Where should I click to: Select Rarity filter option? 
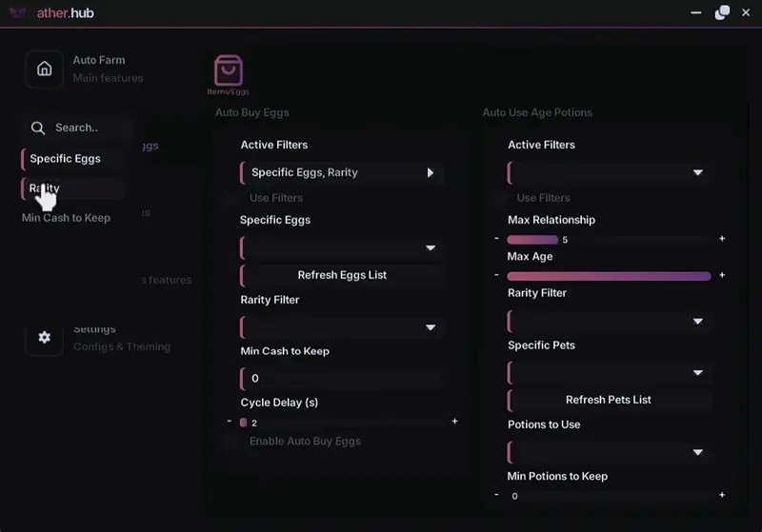(71, 188)
